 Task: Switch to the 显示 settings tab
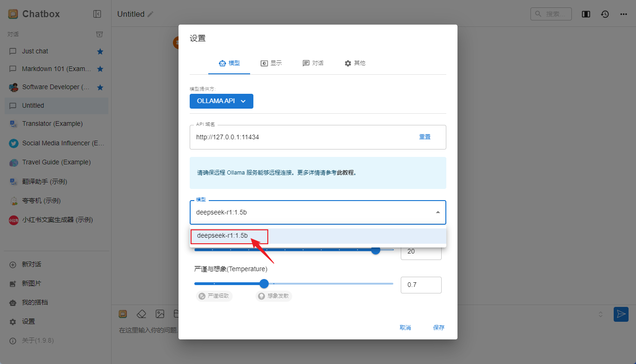click(x=271, y=63)
